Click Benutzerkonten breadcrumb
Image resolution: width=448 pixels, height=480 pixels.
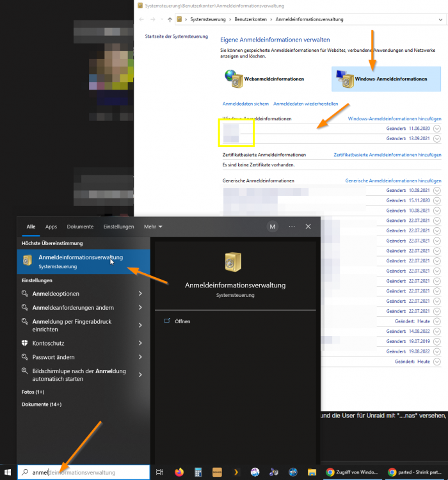tap(250, 19)
